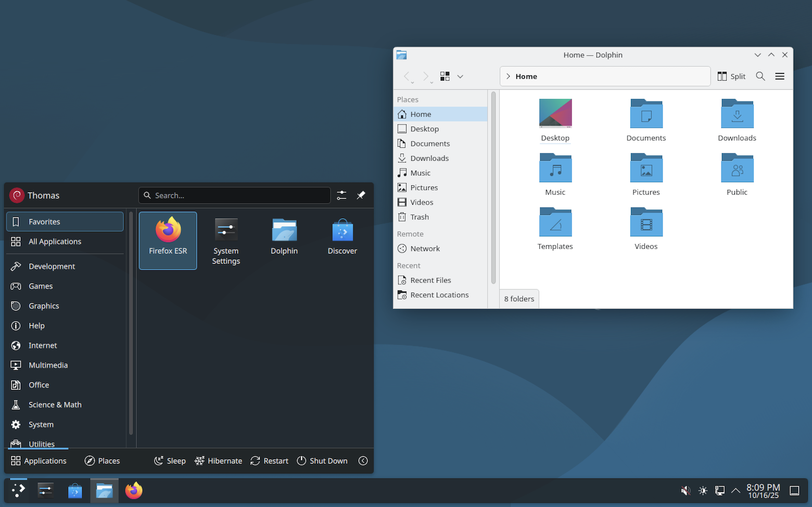The image size is (812, 507).
Task: Open the Templates folder icon
Action: click(555, 228)
